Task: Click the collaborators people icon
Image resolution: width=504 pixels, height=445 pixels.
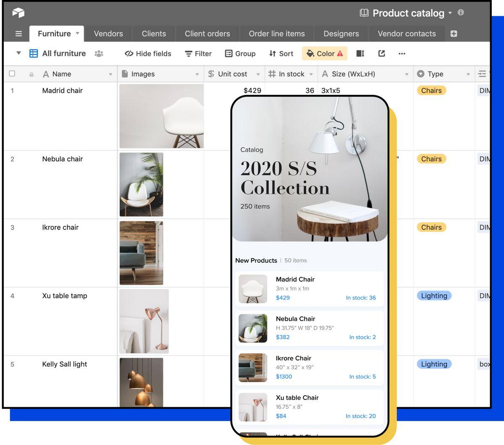Action: pos(99,53)
